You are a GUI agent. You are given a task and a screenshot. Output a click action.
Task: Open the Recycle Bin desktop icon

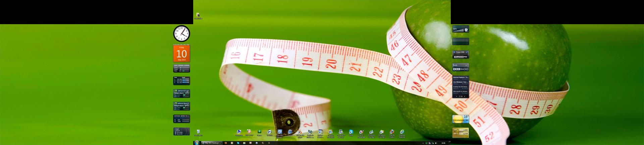[198, 132]
